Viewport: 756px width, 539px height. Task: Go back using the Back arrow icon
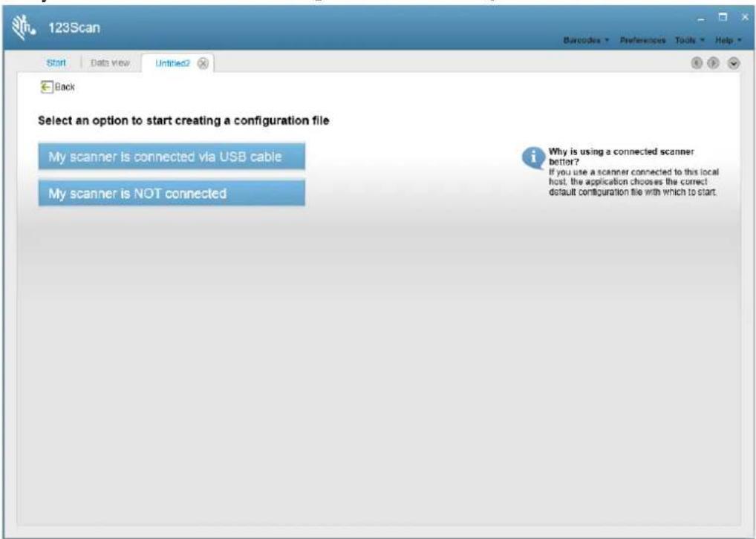click(x=46, y=87)
